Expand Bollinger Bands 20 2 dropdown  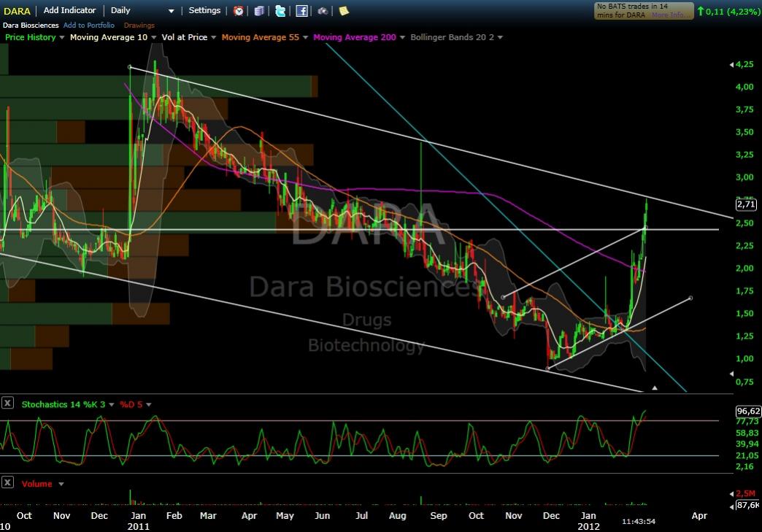[x=499, y=37]
